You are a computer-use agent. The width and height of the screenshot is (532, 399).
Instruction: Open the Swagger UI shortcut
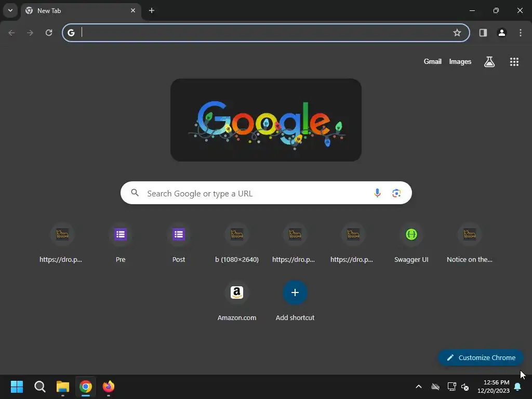[411, 243]
